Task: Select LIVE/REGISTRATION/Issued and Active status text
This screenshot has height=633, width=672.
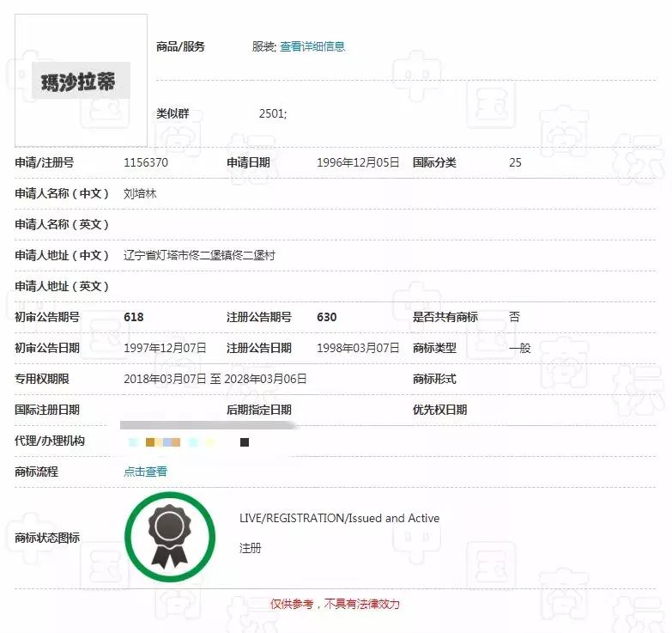Action: tap(339, 518)
